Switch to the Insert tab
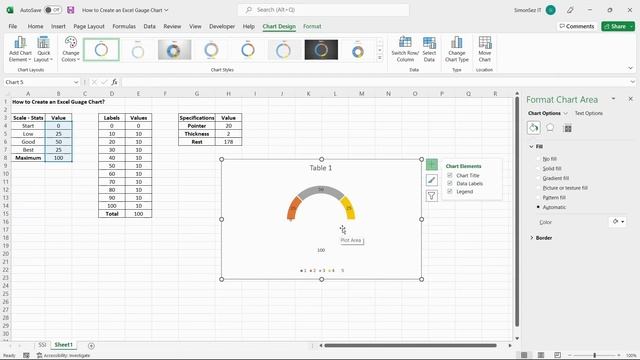Viewport: 640px width, 360px height. pyautogui.click(x=58, y=26)
